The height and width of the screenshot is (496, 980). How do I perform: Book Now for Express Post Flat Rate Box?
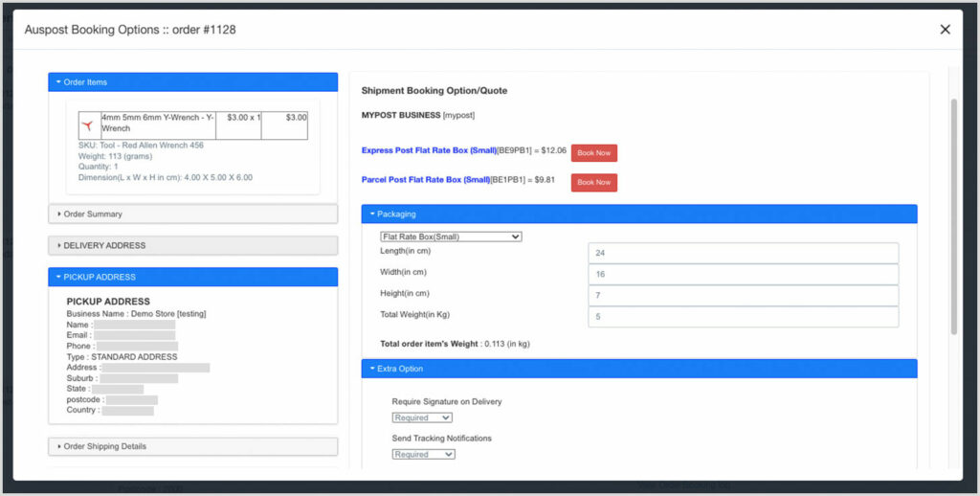click(593, 153)
